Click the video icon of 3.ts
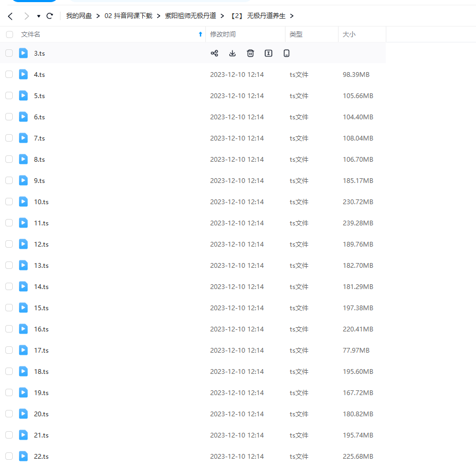Viewport: 476px width, 472px height. pyautogui.click(x=23, y=53)
